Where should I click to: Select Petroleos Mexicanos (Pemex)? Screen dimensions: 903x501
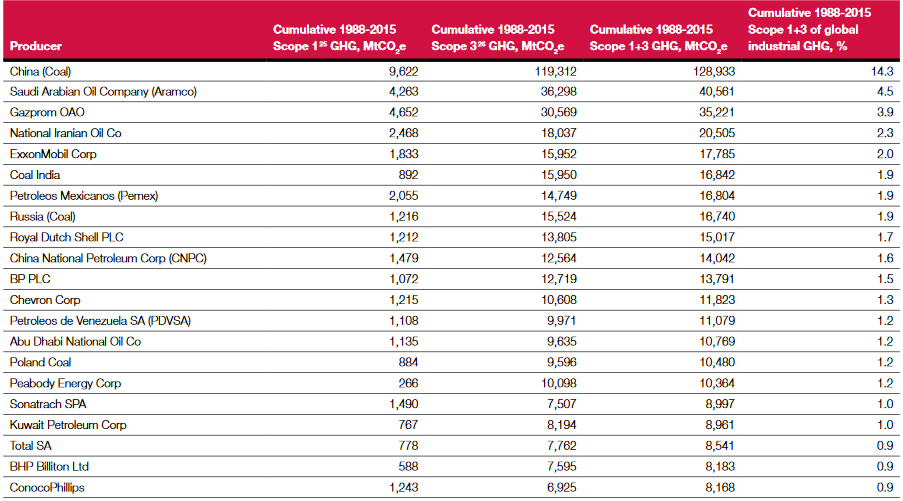[x=84, y=196]
